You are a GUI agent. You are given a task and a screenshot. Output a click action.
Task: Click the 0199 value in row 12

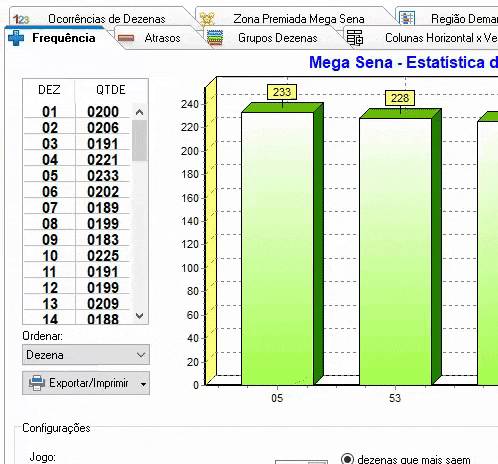[x=103, y=288]
